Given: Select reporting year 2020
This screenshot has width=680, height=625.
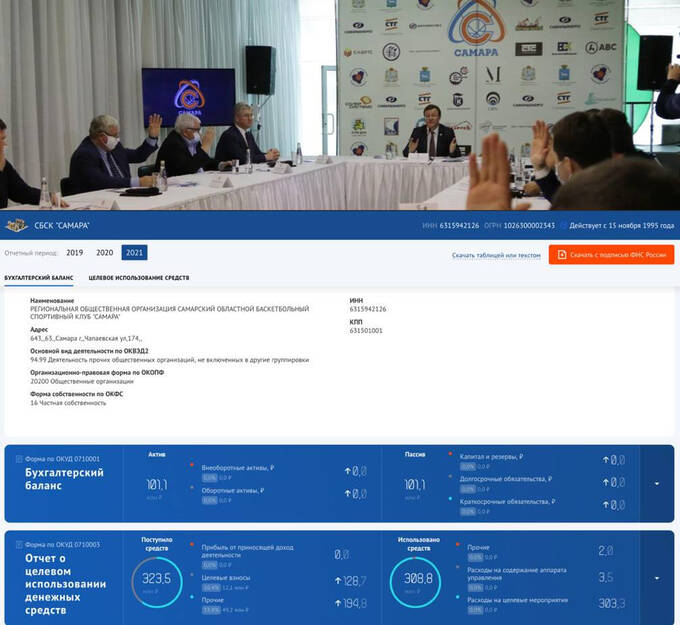Looking at the screenshot, I should [104, 253].
